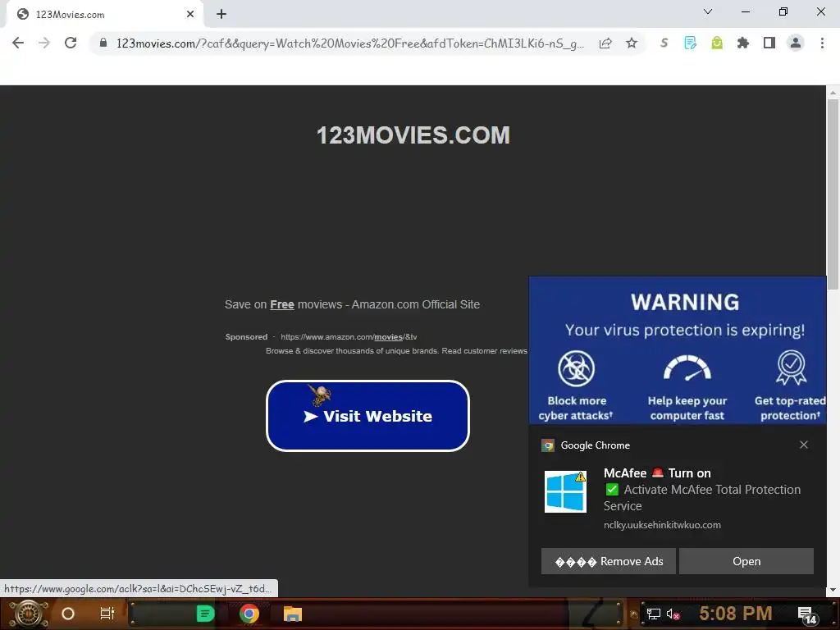The width and height of the screenshot is (840, 630).
Task: Bookmark this page with the star icon
Action: click(632, 43)
